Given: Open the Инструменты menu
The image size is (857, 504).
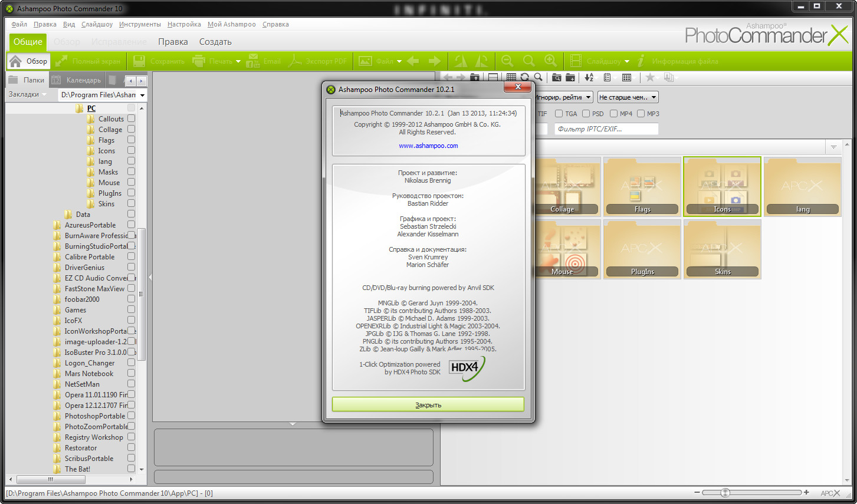Looking at the screenshot, I should click(x=140, y=24).
